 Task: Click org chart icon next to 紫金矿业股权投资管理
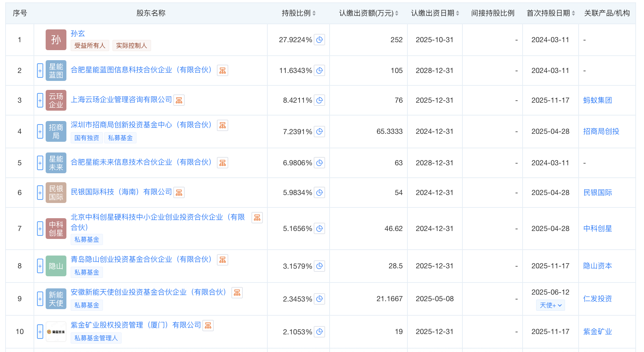(208, 325)
